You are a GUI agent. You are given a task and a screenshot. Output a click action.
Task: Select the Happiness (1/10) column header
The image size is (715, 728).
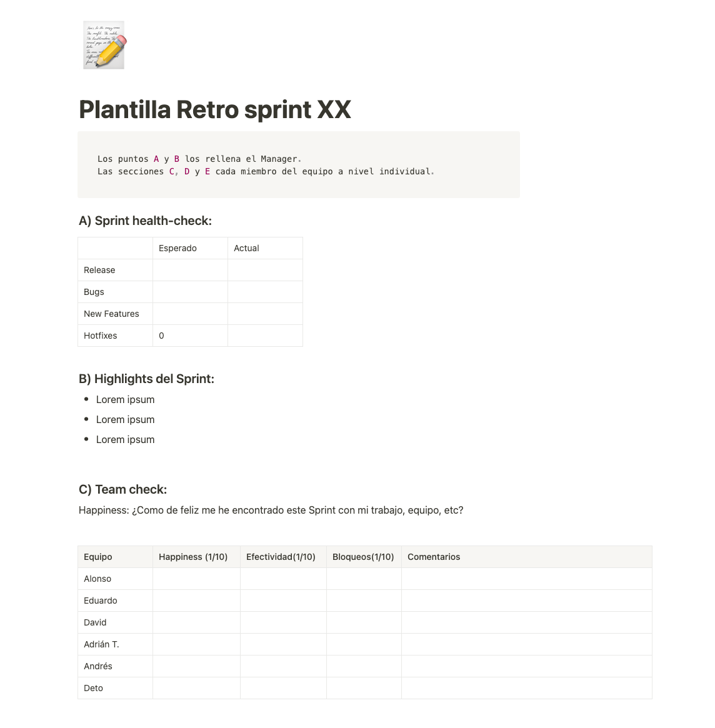click(196, 557)
